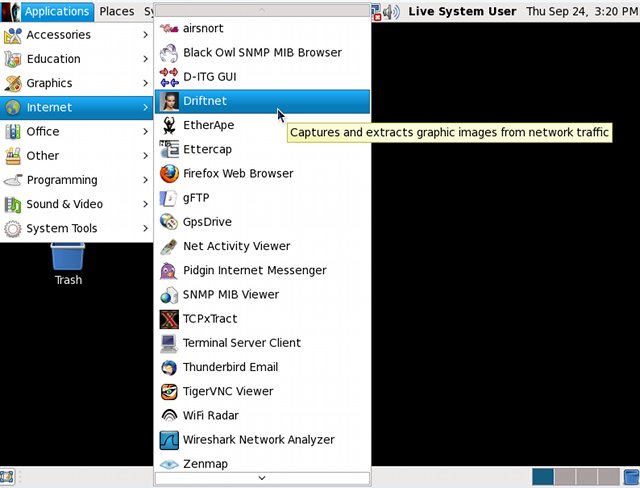Image resolution: width=640 pixels, height=488 pixels.
Task: Click the Driftnet face icon
Action: tap(169, 101)
